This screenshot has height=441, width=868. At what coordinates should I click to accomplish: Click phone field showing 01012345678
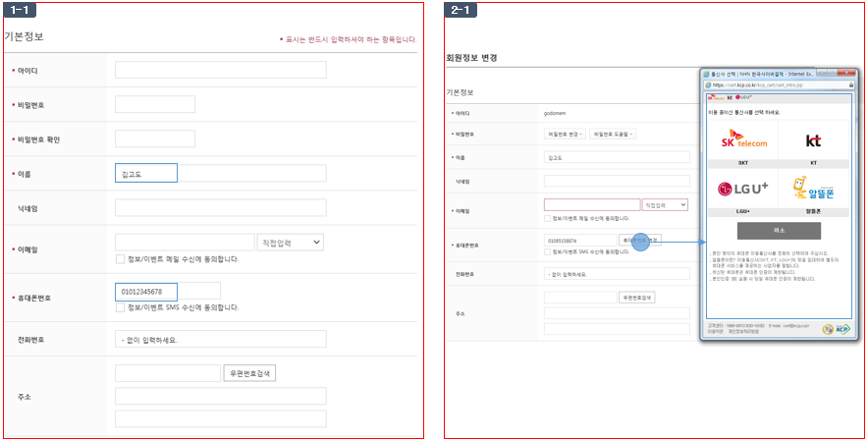tap(168, 291)
